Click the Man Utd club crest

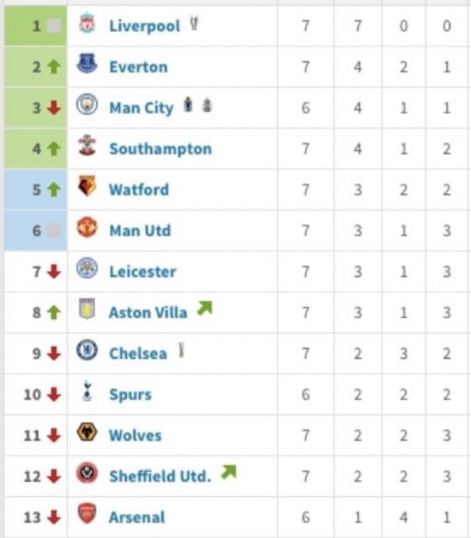coord(87,227)
